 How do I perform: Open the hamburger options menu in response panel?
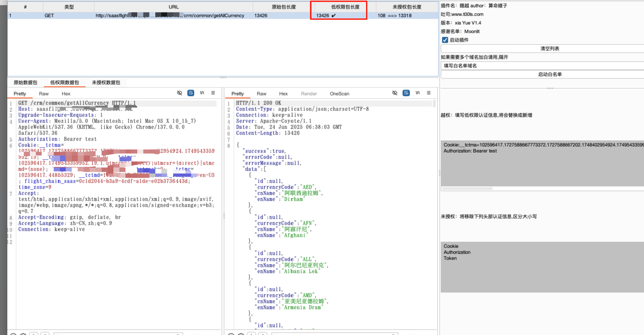coord(429,93)
